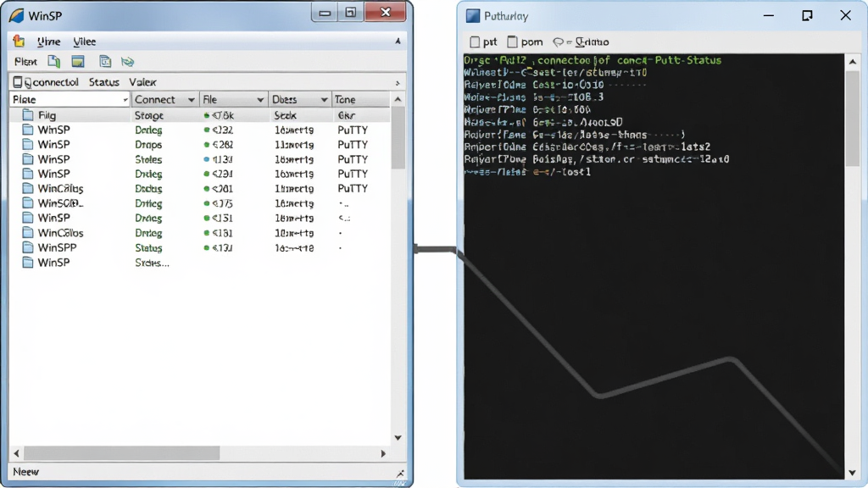Minimize the WinSP window
The image size is (868, 488).
coord(325,13)
